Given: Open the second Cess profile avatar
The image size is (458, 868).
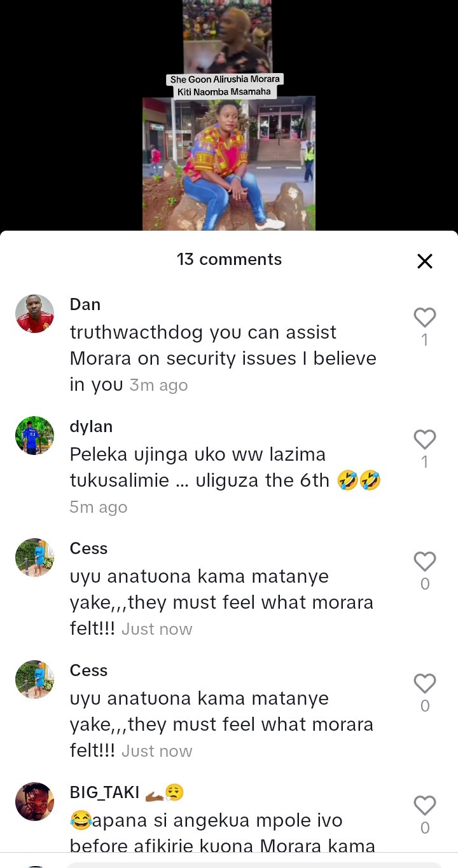Looking at the screenshot, I should pyautogui.click(x=34, y=680).
